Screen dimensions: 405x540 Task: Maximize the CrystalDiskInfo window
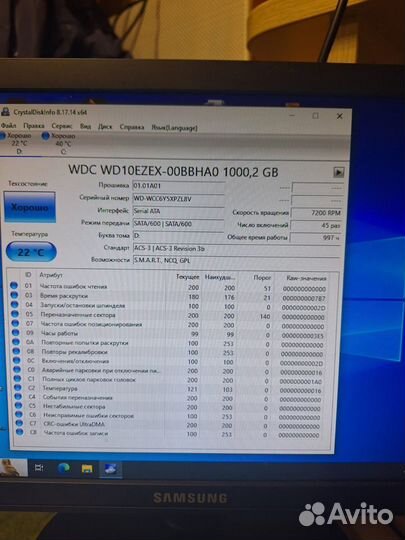[x=315, y=116]
